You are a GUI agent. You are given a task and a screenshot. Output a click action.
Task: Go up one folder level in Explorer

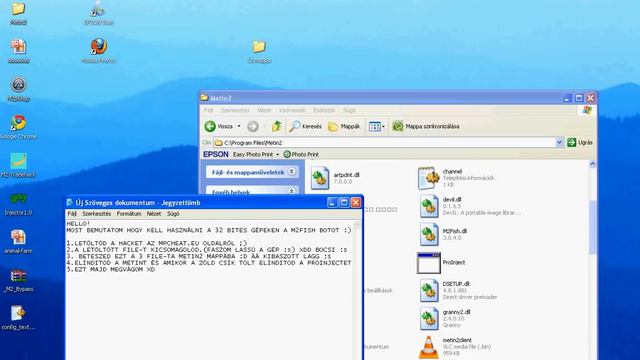[x=277, y=127]
